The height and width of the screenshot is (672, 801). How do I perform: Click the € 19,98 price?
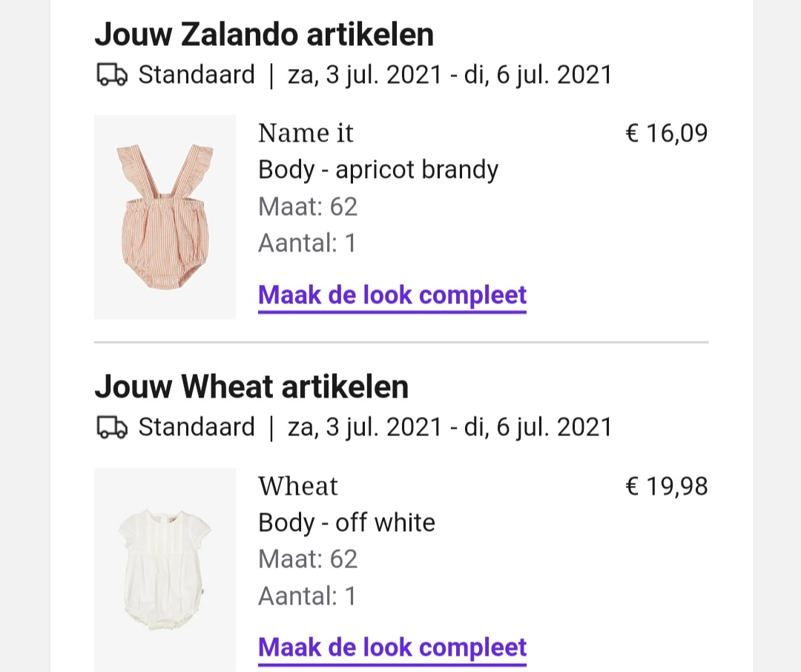click(667, 486)
